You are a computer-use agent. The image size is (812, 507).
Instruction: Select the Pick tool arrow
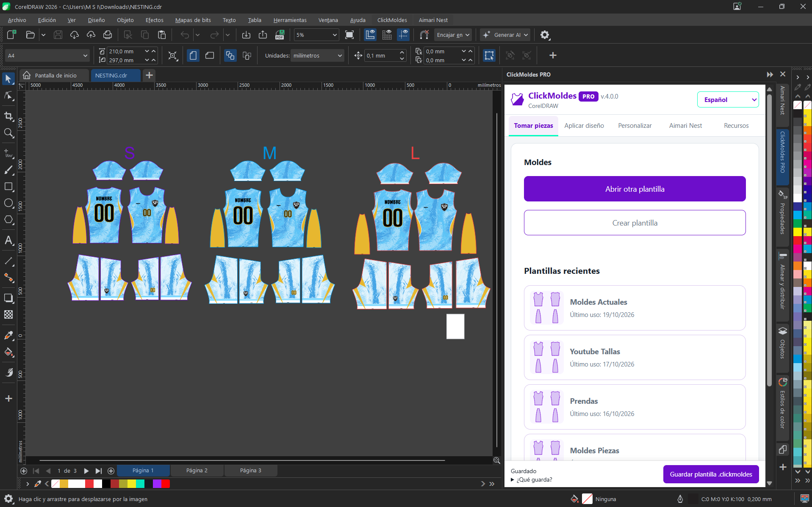[8, 79]
